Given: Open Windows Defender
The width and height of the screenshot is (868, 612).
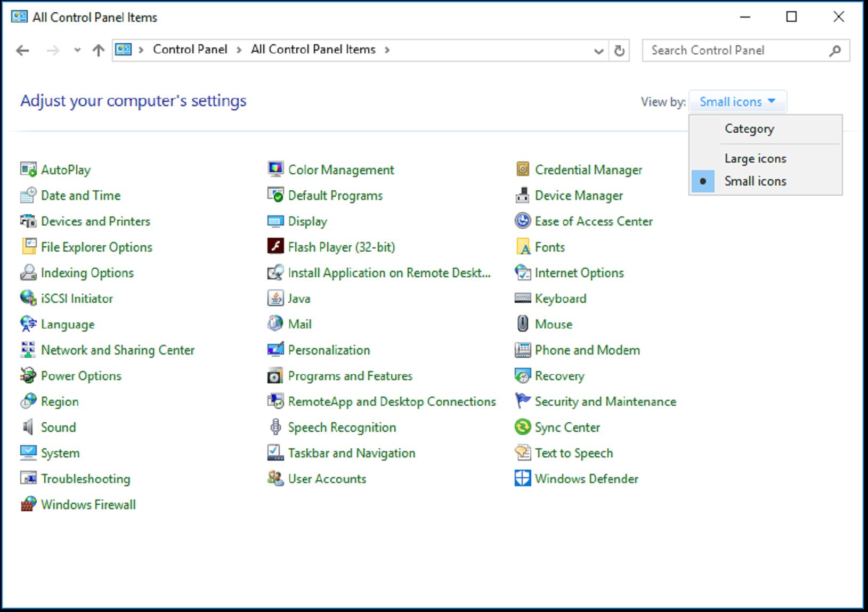Looking at the screenshot, I should pyautogui.click(x=586, y=478).
